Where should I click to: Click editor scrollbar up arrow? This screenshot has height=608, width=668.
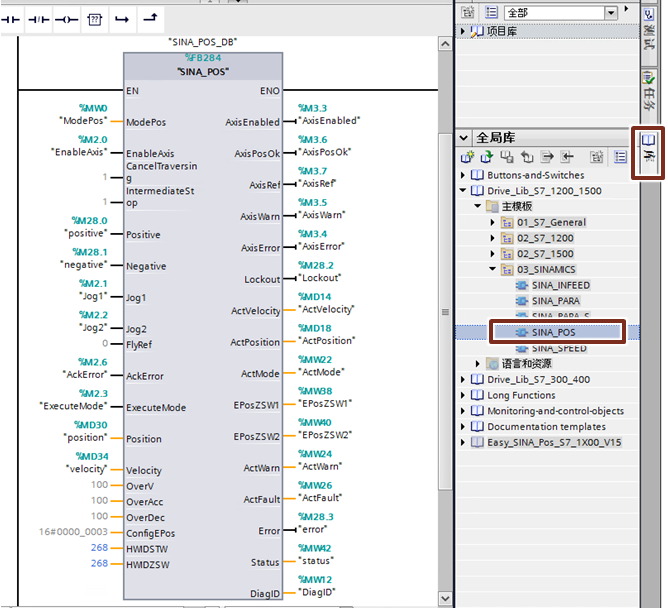pos(445,44)
